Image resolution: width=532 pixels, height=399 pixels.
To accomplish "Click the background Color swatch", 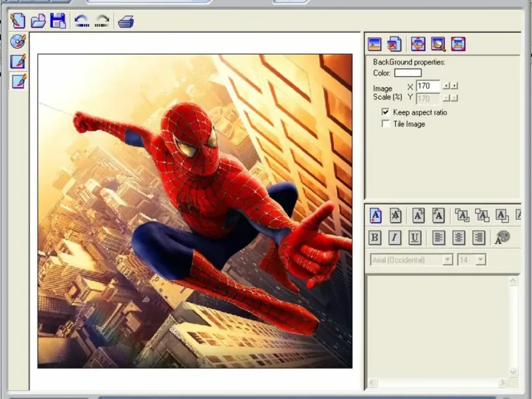I will 408,73.
